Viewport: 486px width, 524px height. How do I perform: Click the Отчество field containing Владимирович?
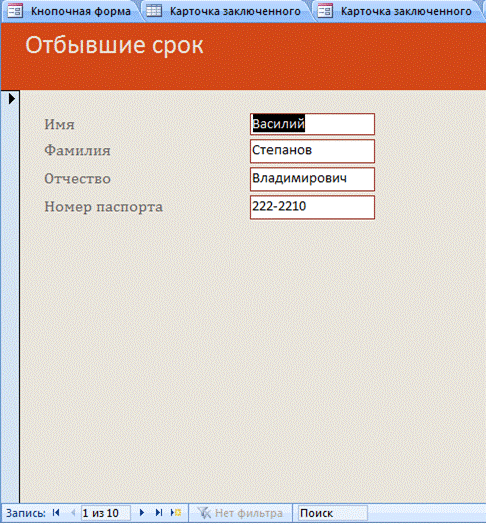click(312, 179)
